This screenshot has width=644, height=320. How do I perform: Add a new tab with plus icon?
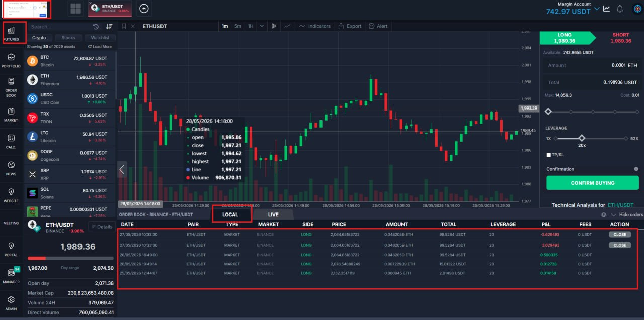click(144, 8)
